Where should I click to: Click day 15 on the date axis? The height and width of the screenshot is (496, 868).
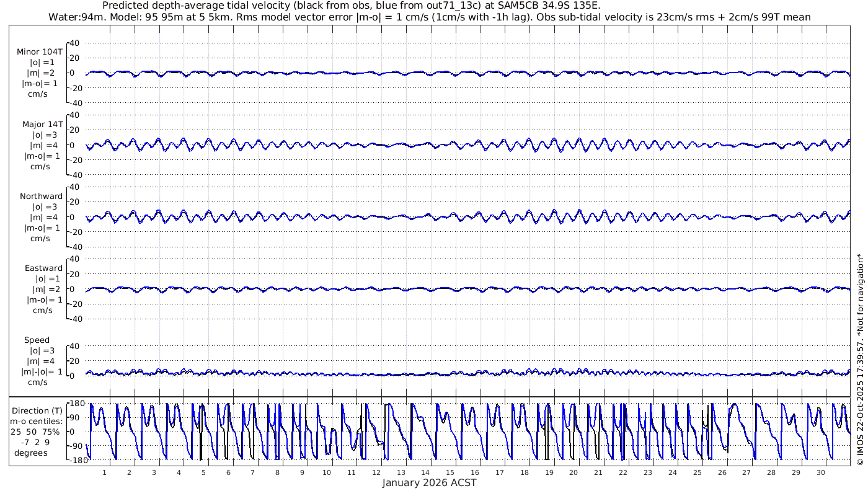[x=450, y=472]
